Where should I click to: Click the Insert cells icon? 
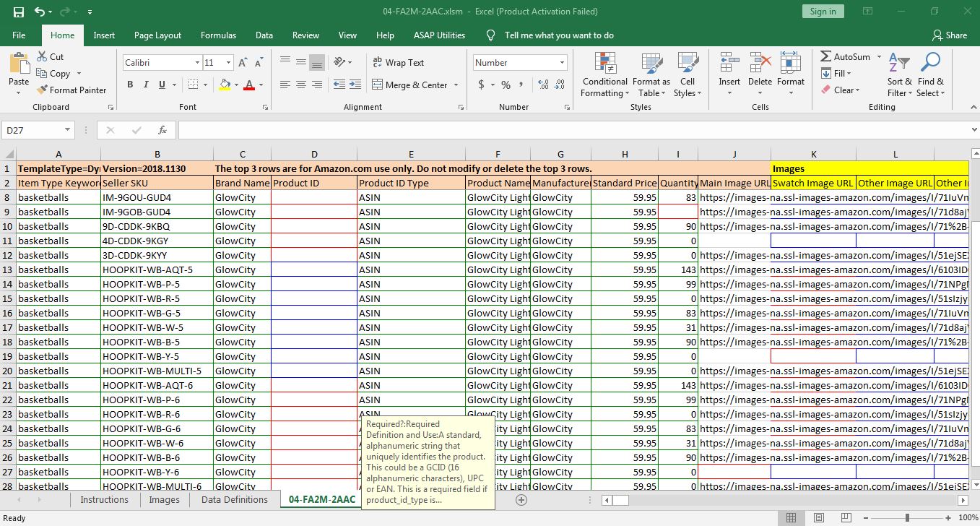729,64
